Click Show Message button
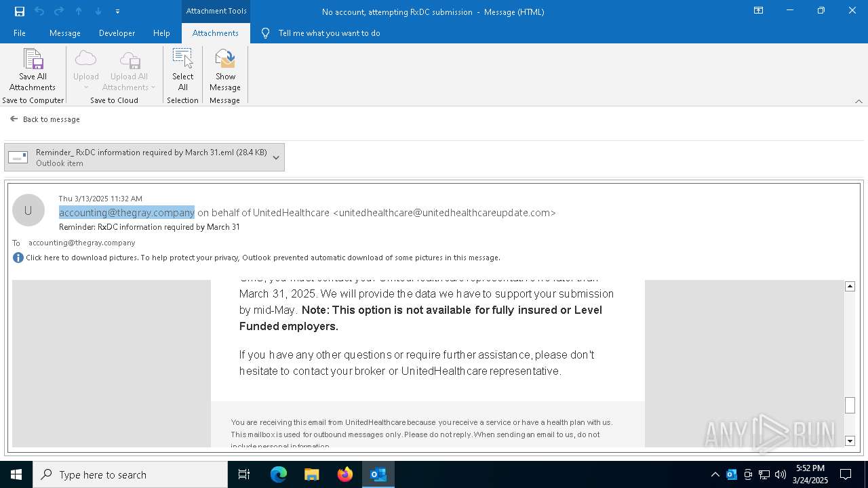Screen dimensions: 868x488 pyautogui.click(x=225, y=70)
